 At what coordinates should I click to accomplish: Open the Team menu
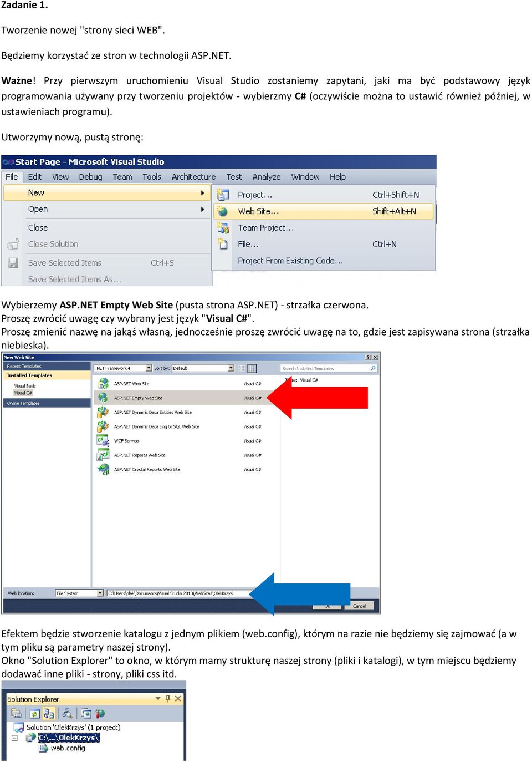122,177
